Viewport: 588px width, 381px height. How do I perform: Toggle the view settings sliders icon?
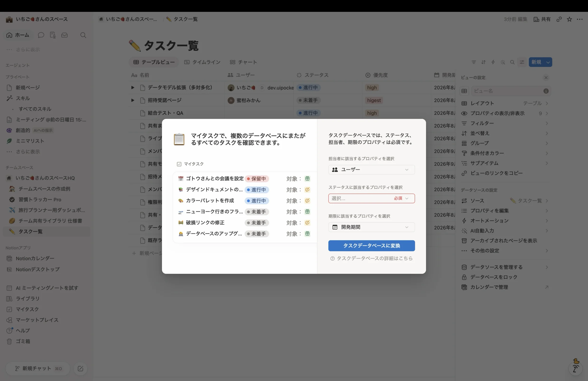tap(522, 62)
